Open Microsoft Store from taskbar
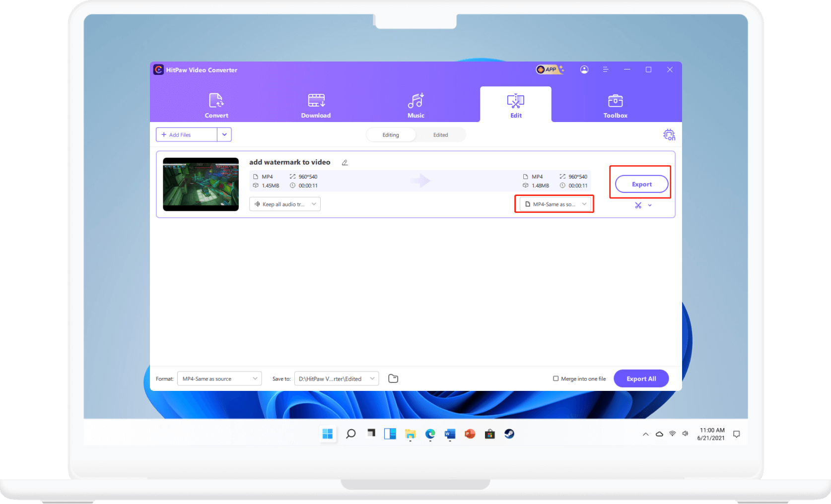The width and height of the screenshot is (831, 504). coord(490,434)
